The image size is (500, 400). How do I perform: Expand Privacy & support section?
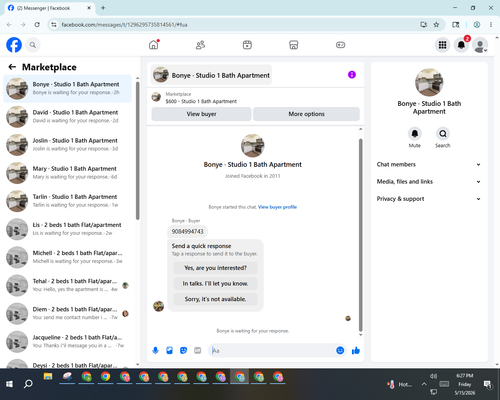coord(429,199)
